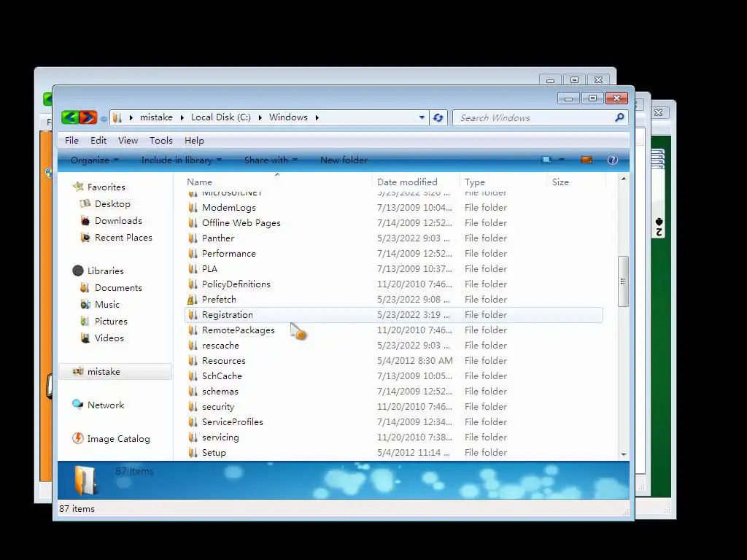Viewport: 747px width, 560px height.
Task: Select the Panther folder icon
Action: [x=193, y=238]
